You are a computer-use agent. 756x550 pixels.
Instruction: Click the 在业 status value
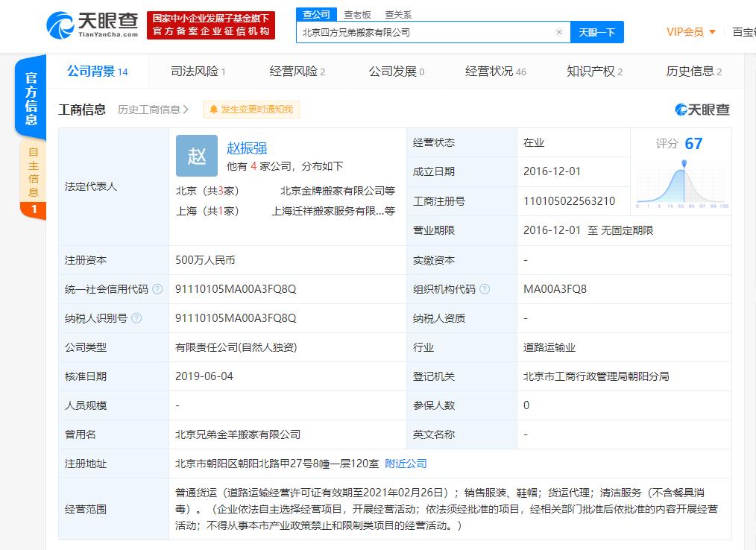coord(534,142)
